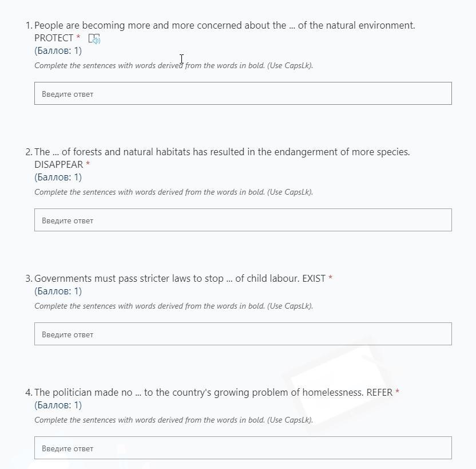The height and width of the screenshot is (469, 476).
Task: Select the answer input for the EXIST question
Action: (x=243, y=334)
